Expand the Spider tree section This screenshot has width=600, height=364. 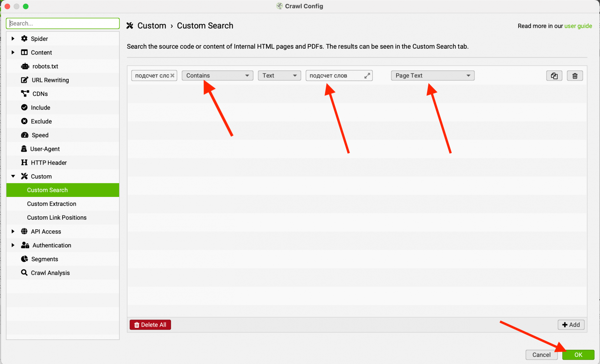tap(13, 38)
